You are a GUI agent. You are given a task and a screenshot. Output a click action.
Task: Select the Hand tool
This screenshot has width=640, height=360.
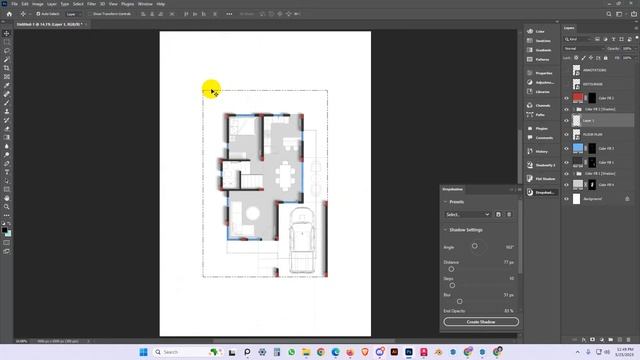coord(7,198)
